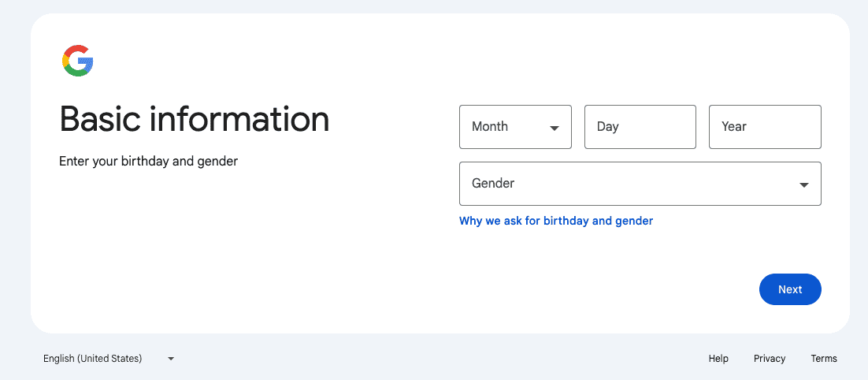Click the Gender dropdown arrow
Screen dimensions: 868x380
point(803,185)
